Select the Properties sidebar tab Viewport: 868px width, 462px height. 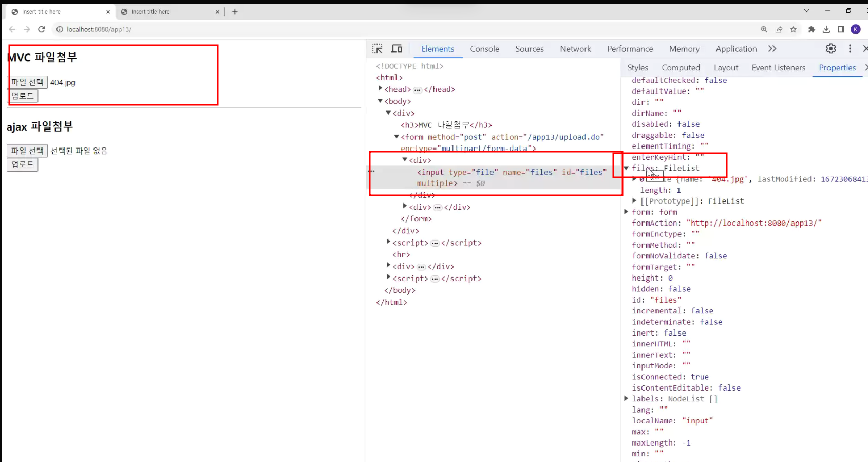click(x=837, y=68)
